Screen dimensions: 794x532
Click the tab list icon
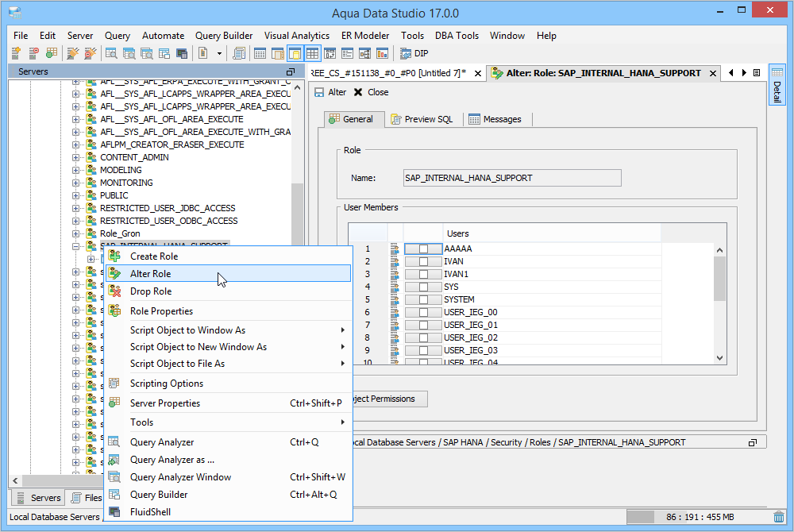(757, 73)
